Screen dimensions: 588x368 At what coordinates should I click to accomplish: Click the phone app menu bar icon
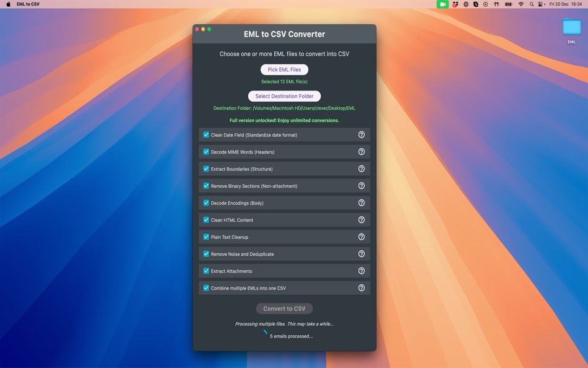tap(475, 4)
